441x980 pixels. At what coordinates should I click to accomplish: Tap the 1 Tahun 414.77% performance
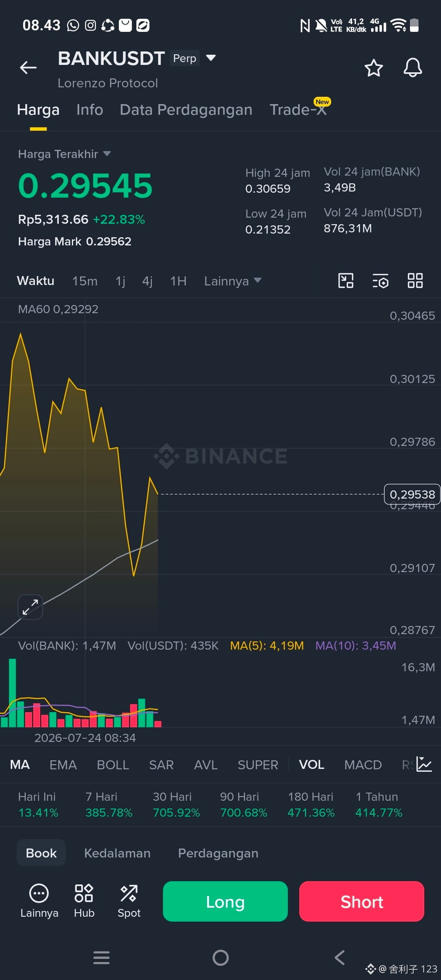[x=379, y=804]
